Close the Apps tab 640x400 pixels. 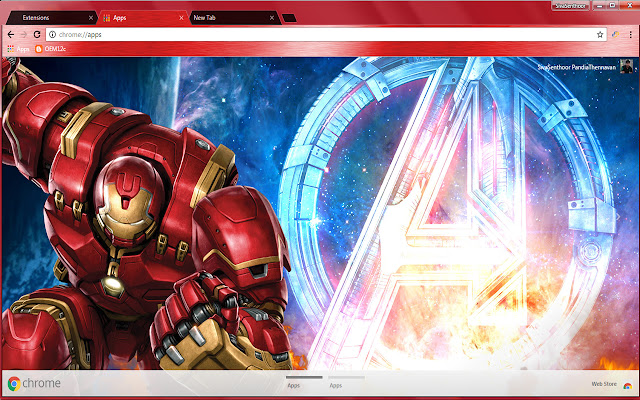(181, 18)
